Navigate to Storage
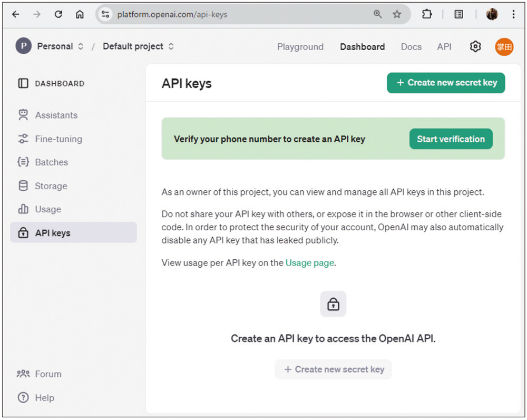 click(x=50, y=185)
